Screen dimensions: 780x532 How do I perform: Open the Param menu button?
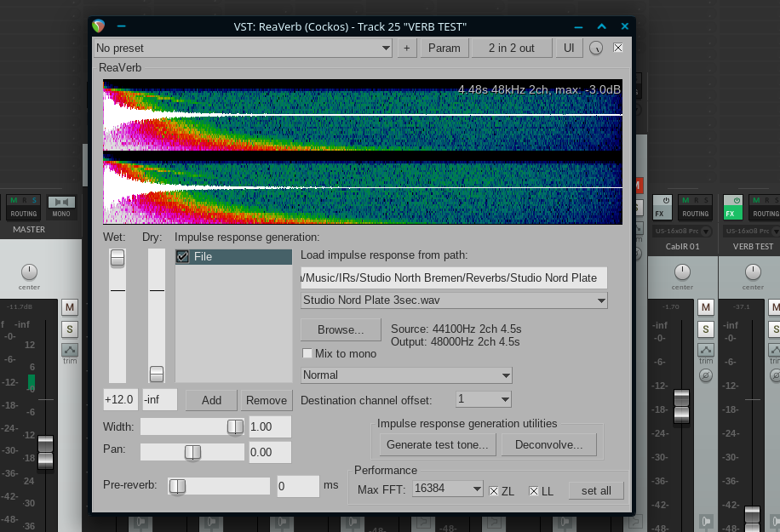pyautogui.click(x=444, y=49)
